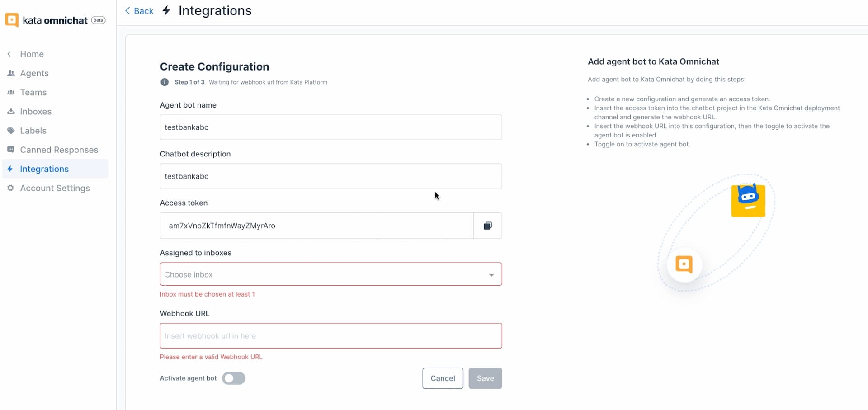868x410 pixels.
Task: Click the Back link at top
Action: click(139, 11)
